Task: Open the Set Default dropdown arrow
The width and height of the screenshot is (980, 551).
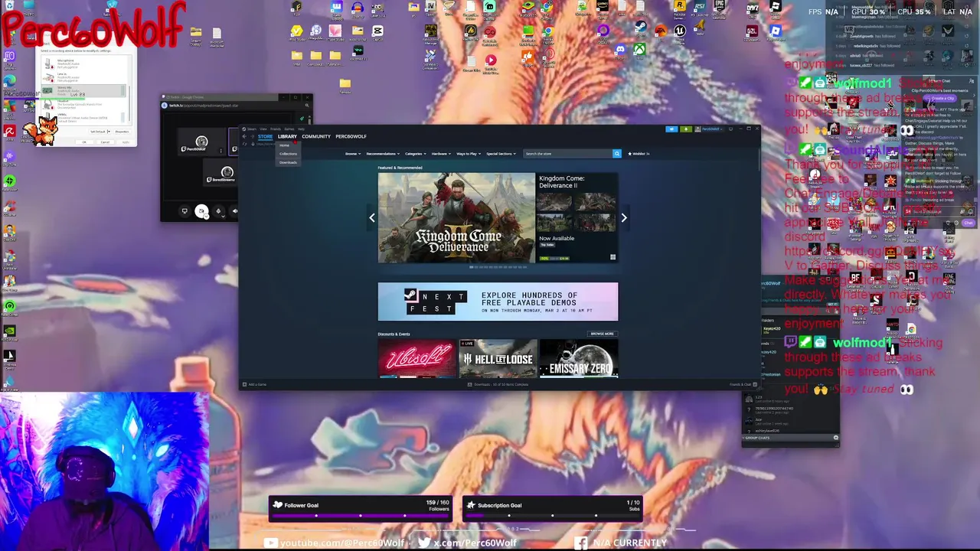Action: tap(109, 132)
